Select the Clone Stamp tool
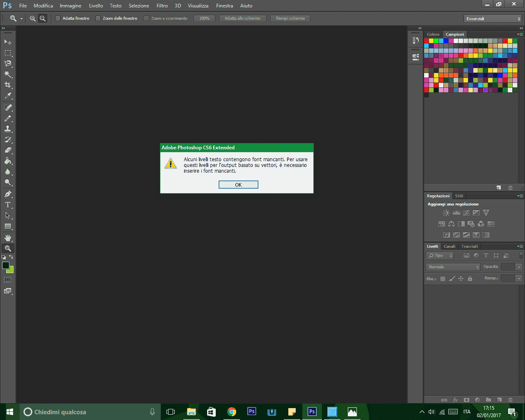Screen dimensions: 525x420 pos(8,129)
